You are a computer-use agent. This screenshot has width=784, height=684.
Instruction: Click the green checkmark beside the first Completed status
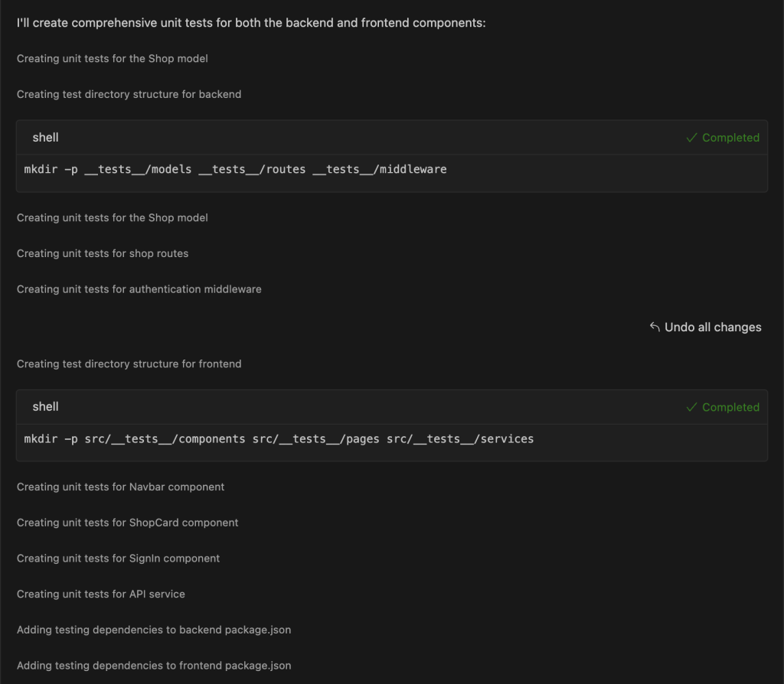[x=693, y=138]
